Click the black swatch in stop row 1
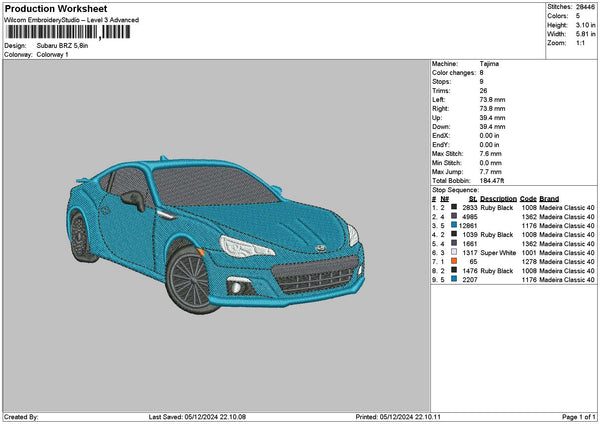Viewport: 600px width, 424px height. pos(452,206)
